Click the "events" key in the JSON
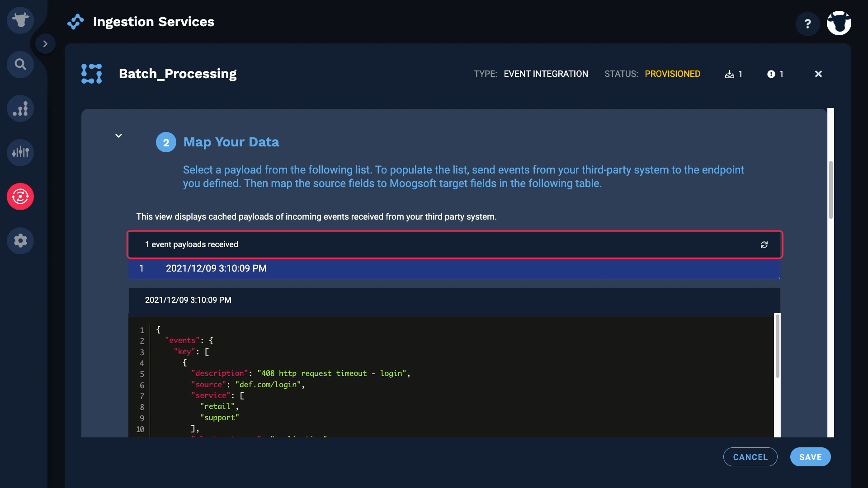Image resolution: width=868 pixels, height=488 pixels. tap(182, 340)
